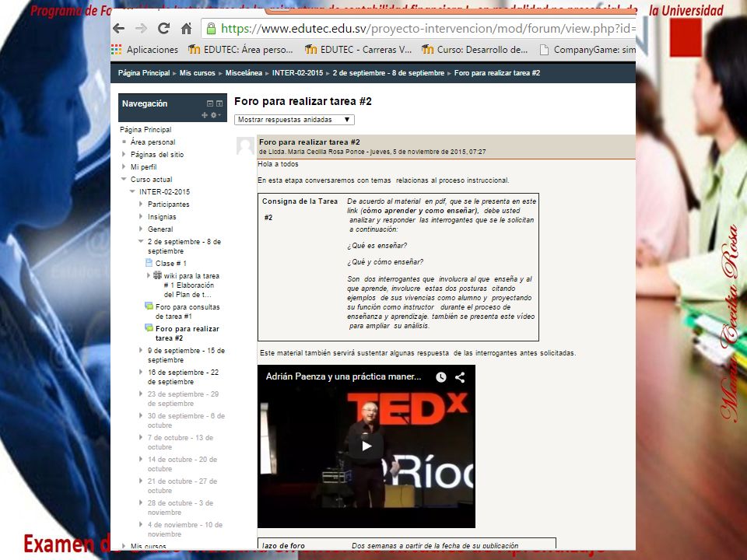Viewport: 747px width, 560px height.
Task: Expand 28 de octubre - 3 de noviembre
Action: coord(141,503)
